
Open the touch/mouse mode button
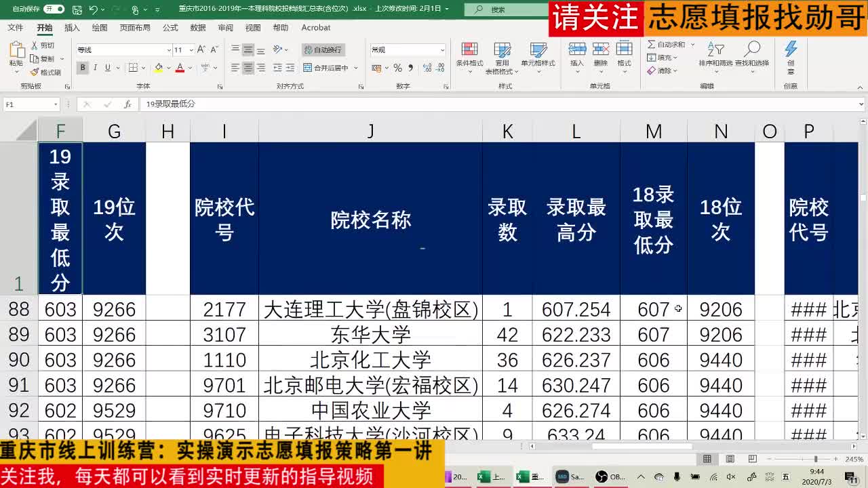point(136,9)
